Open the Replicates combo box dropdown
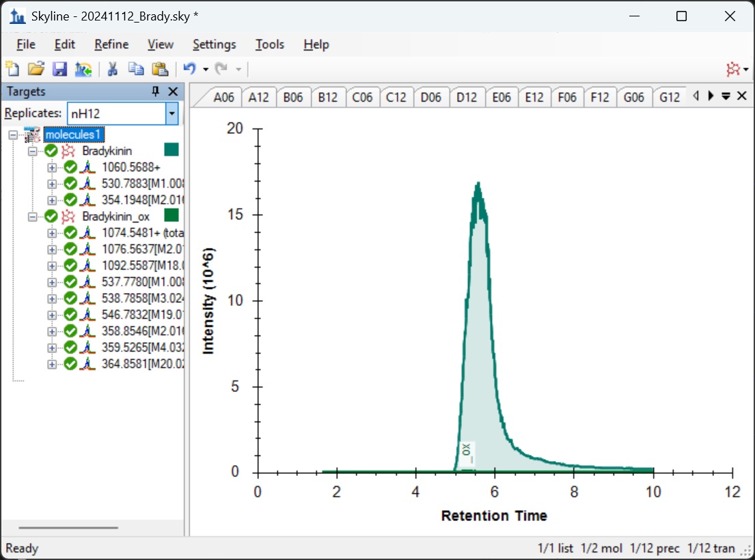 tap(172, 113)
